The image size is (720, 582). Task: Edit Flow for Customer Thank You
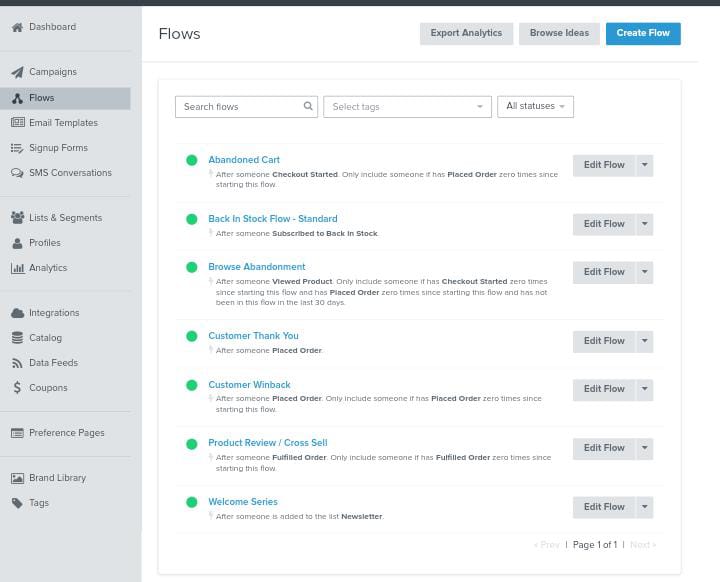click(x=604, y=341)
